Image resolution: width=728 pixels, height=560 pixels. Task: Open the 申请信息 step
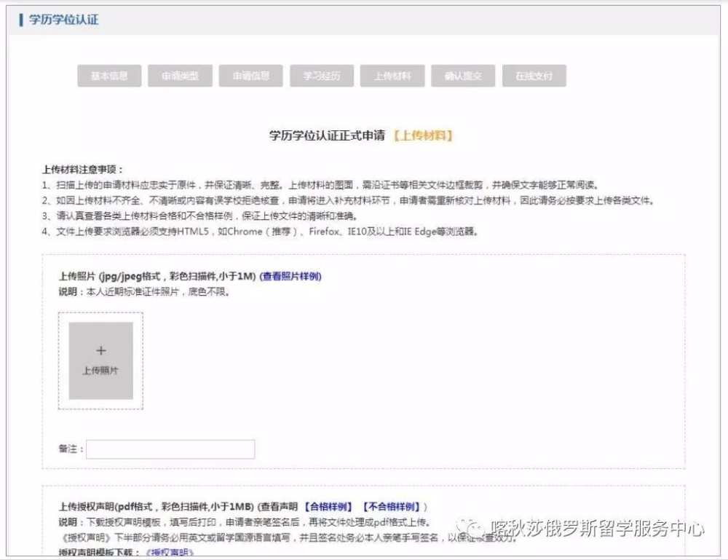250,76
